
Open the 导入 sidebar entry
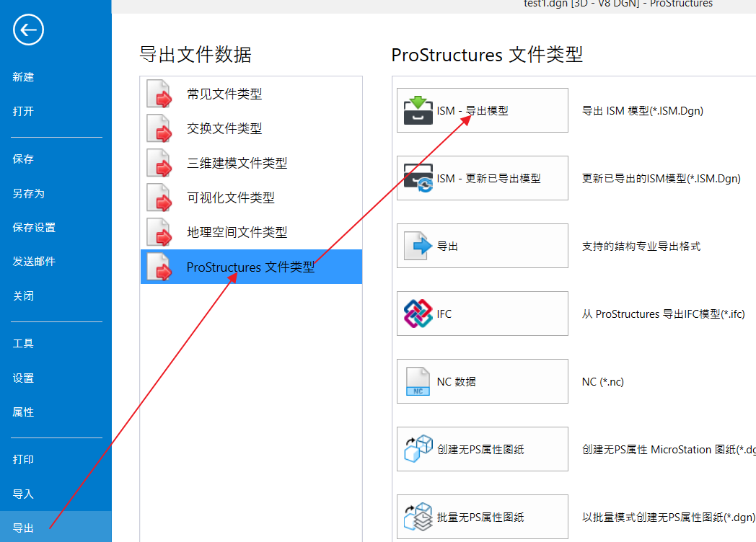click(x=23, y=494)
